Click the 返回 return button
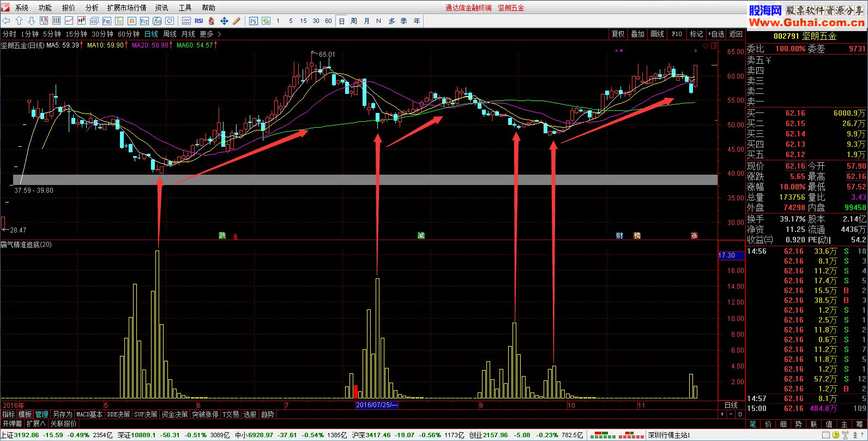Viewport: 868px width, 441px height. coord(736,34)
